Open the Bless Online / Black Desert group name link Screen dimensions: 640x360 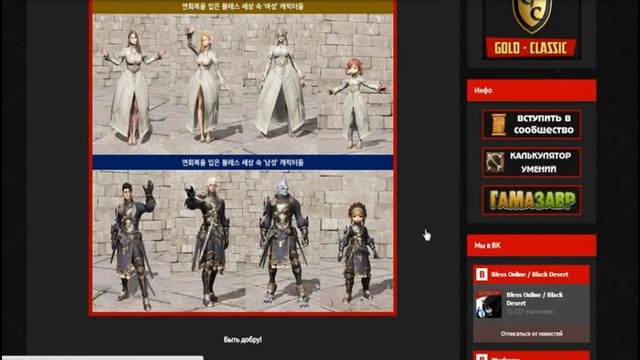534,299
